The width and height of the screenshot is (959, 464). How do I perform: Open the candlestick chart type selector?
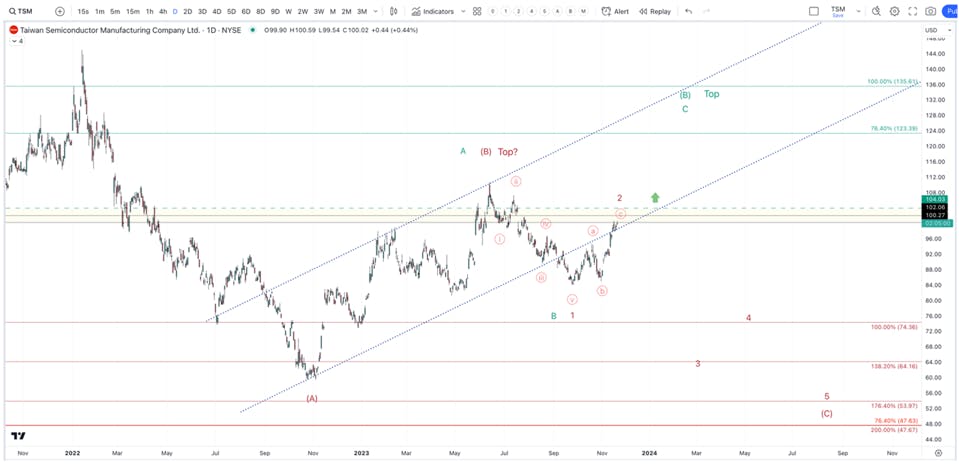tap(394, 11)
